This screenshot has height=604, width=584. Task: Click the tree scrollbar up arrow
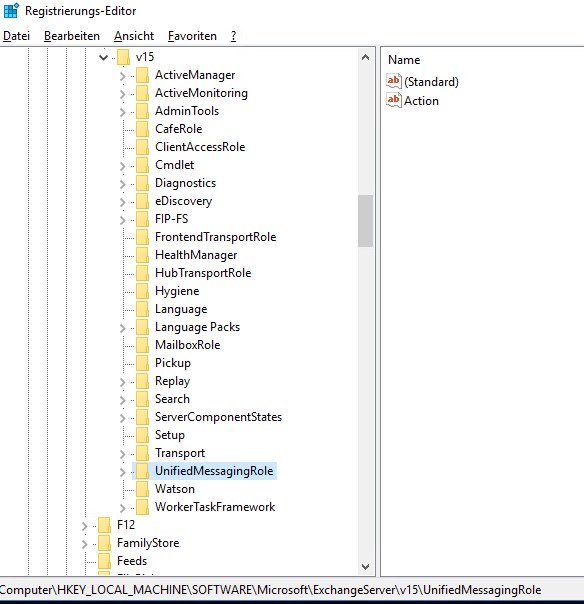click(x=365, y=58)
